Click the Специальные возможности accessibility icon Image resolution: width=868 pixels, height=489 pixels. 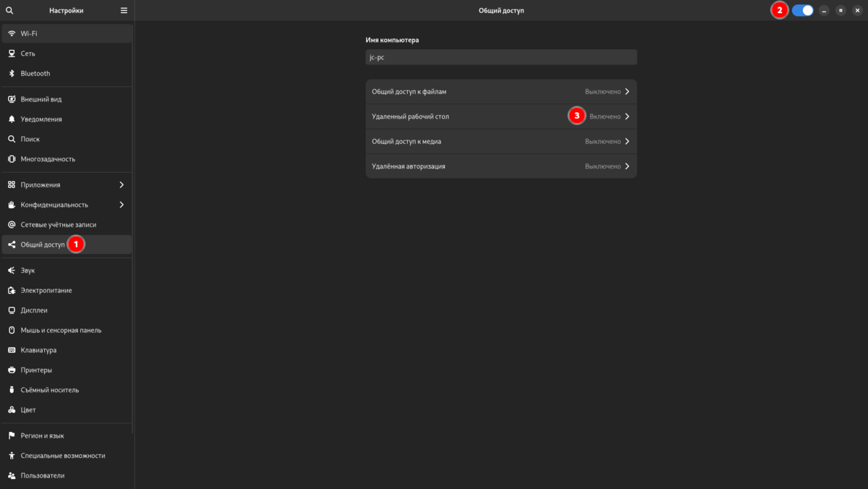(12, 456)
